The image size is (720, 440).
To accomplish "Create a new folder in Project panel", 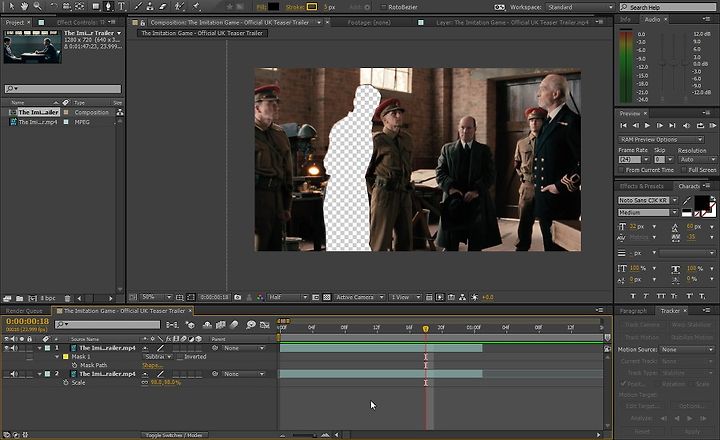I will 19,298.
